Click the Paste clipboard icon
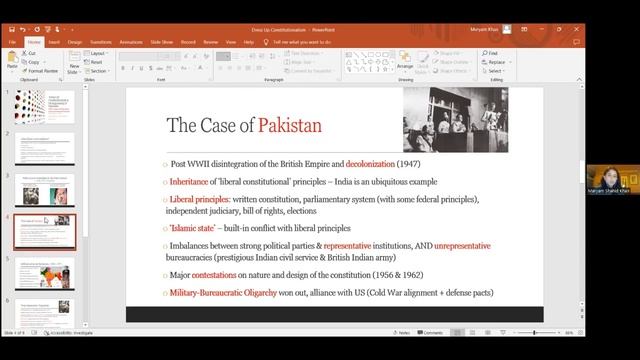The image size is (640, 360). pos(12,57)
